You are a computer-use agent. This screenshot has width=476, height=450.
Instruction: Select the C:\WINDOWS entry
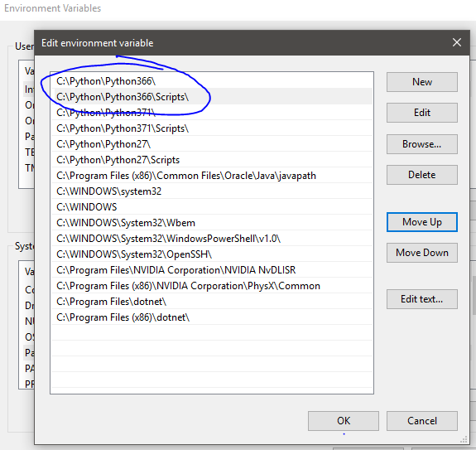pyautogui.click(x=212, y=207)
